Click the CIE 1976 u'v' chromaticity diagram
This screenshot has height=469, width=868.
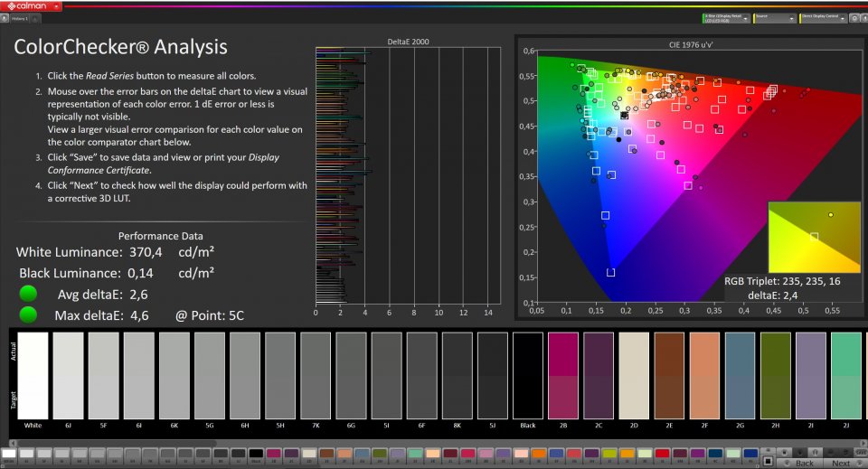699,177
